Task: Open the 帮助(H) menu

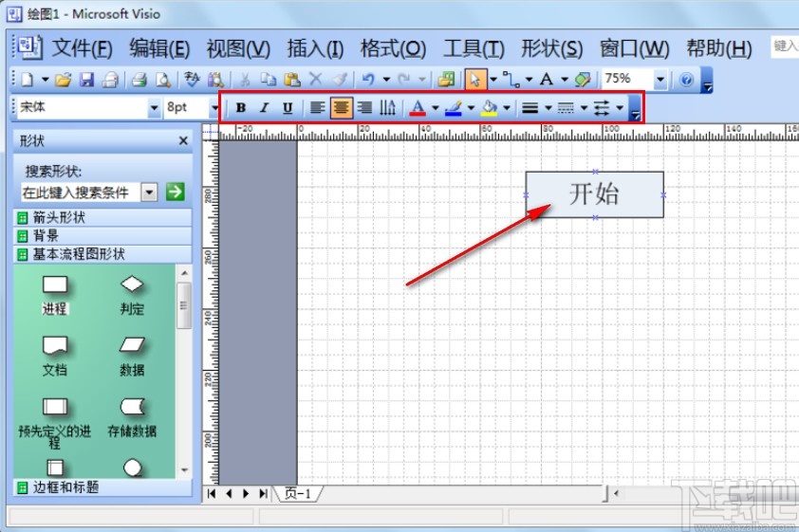Action: [x=719, y=49]
